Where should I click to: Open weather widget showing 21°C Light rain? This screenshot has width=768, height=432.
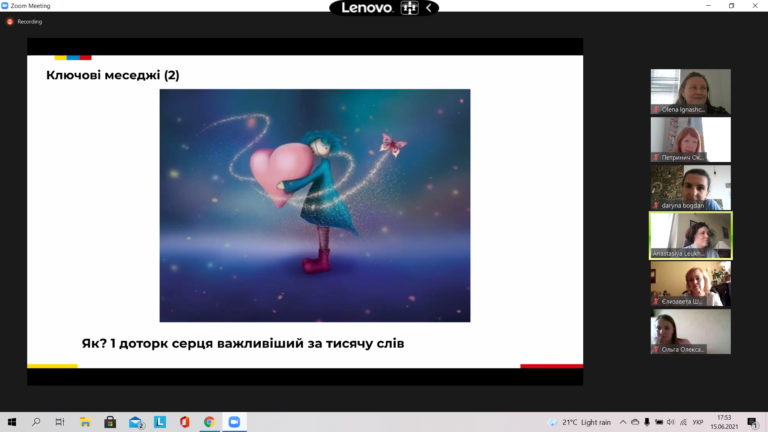coord(579,422)
